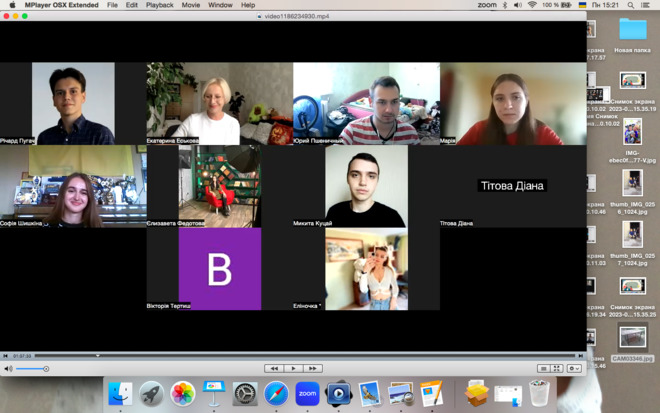Click the rewind button in player controls
The width and height of the screenshot is (660, 413).
pos(273,369)
